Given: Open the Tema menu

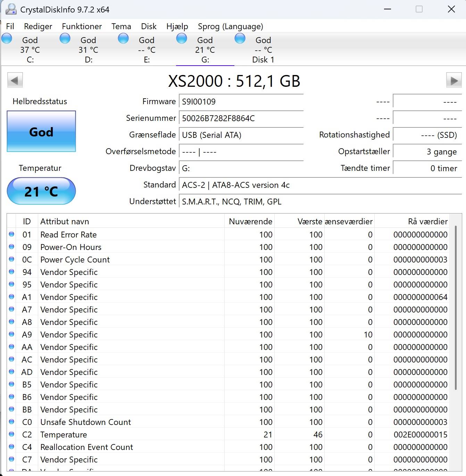Looking at the screenshot, I should coord(121,26).
